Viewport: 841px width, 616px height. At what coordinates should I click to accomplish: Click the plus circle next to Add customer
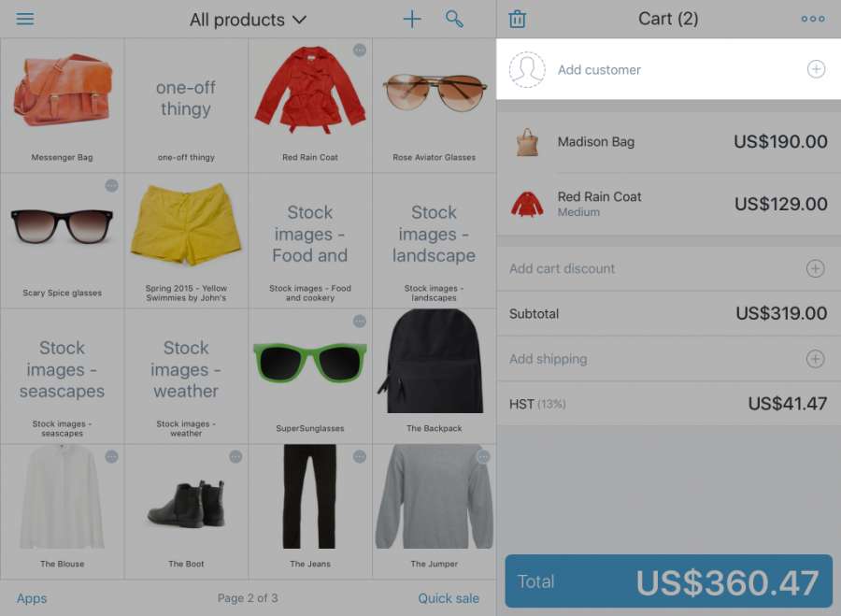point(816,69)
